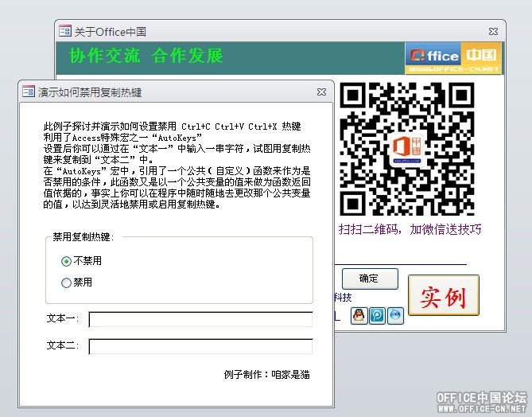This screenshot has width=532, height=417.
Task: Click into the 文本二 input field
Action: pyautogui.click(x=200, y=346)
